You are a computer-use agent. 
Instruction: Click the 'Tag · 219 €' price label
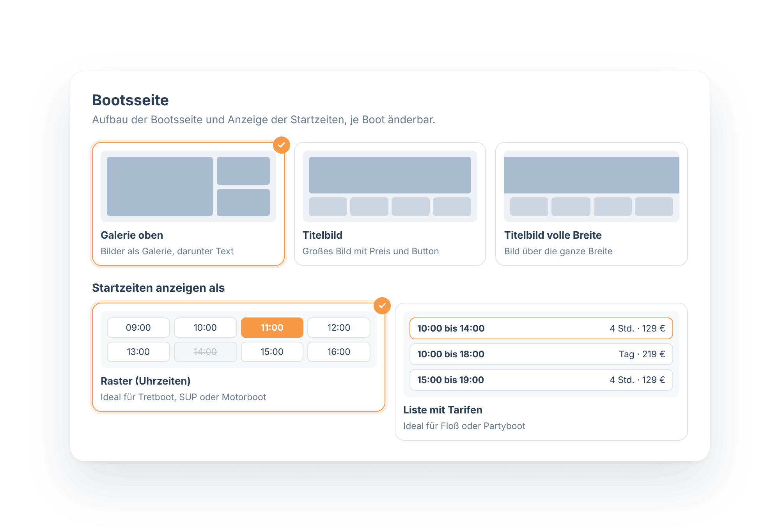642,354
